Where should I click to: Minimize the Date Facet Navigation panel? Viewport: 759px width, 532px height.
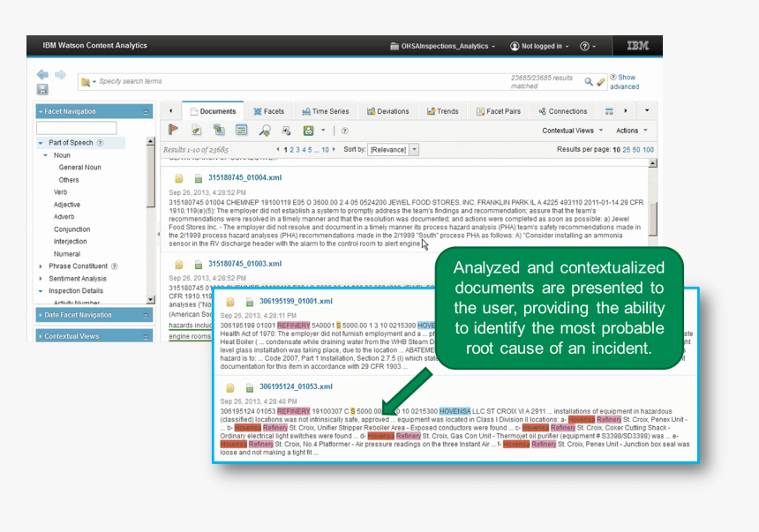click(146, 315)
